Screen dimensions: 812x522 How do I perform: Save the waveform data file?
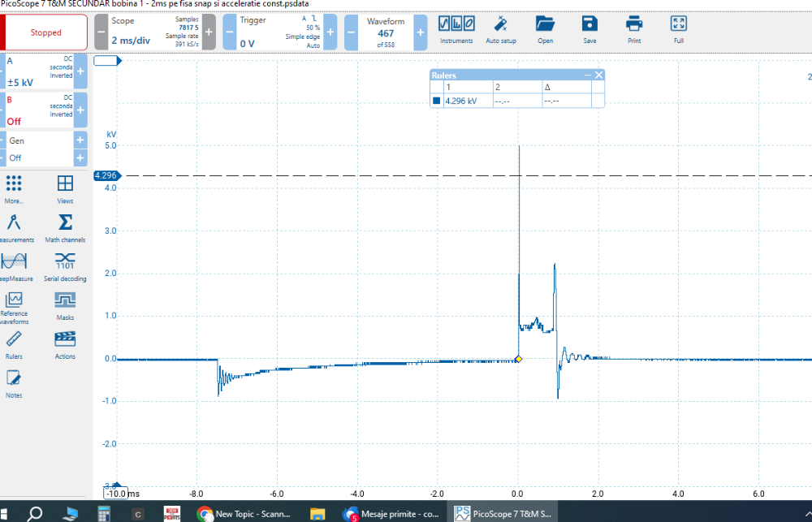tap(590, 30)
